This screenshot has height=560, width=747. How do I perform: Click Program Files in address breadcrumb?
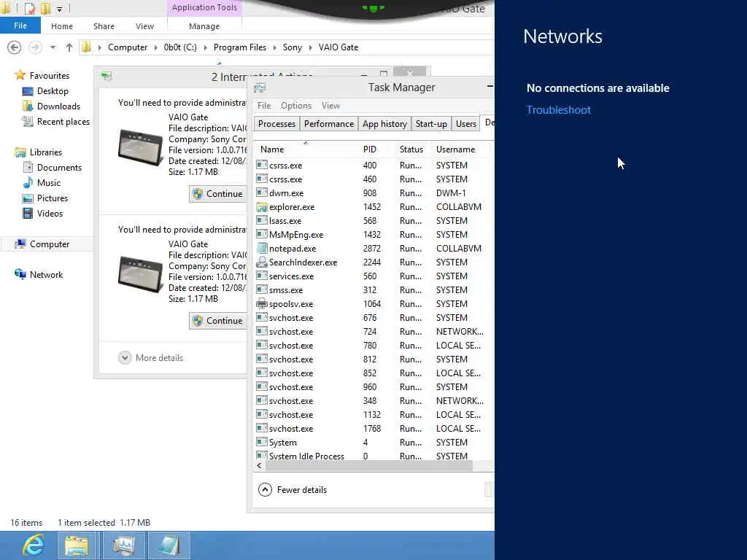[x=239, y=47]
